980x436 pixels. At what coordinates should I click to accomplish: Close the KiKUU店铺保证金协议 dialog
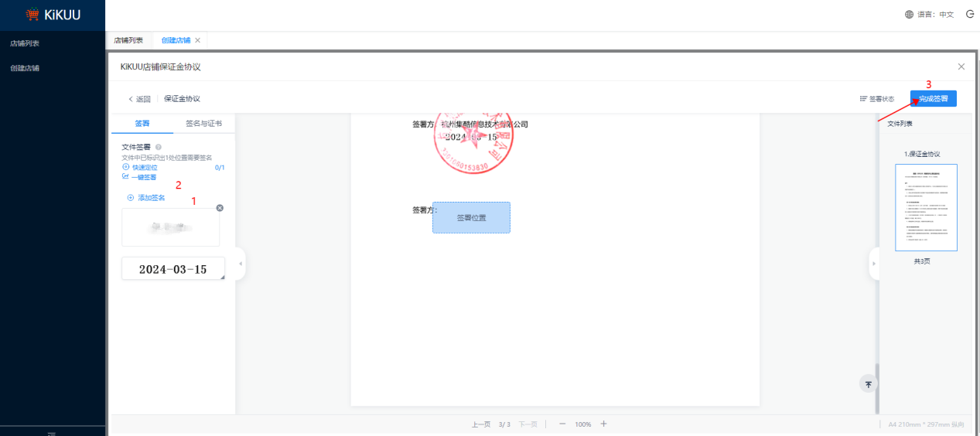tap(961, 66)
